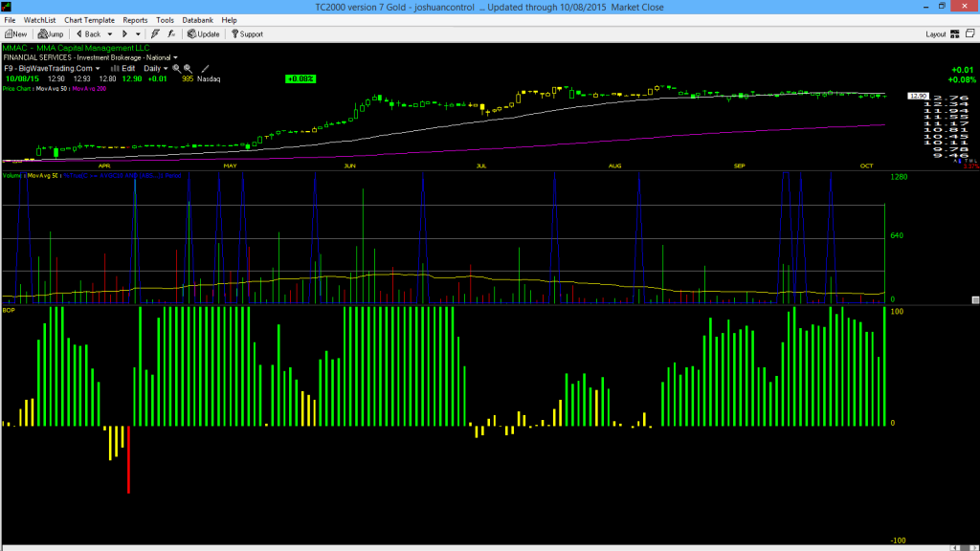This screenshot has width=980, height=551.
Task: Open the Help menu
Action: 230,20
